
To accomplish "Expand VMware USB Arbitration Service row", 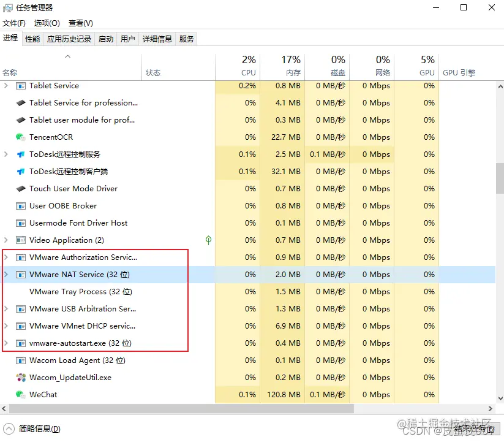I will 6,309.
